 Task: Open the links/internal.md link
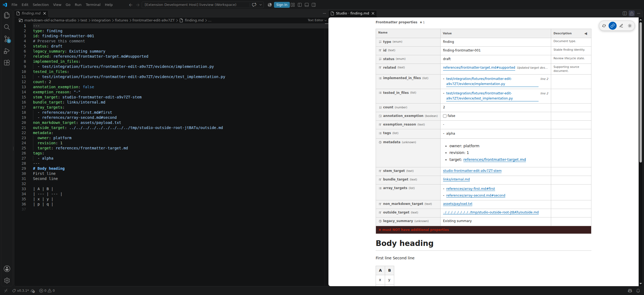[456, 179]
